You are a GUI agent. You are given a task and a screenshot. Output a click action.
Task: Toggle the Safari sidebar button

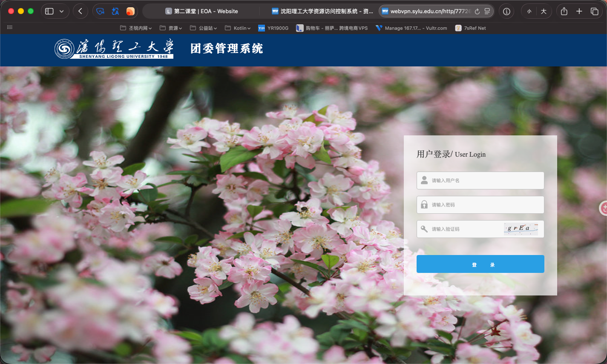pyautogui.click(x=49, y=11)
